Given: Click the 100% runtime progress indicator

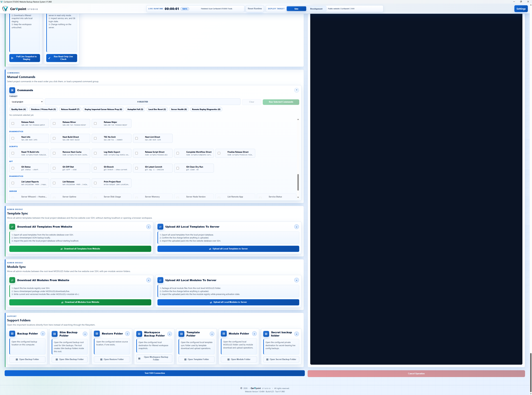Looking at the screenshot, I should pos(185,9).
